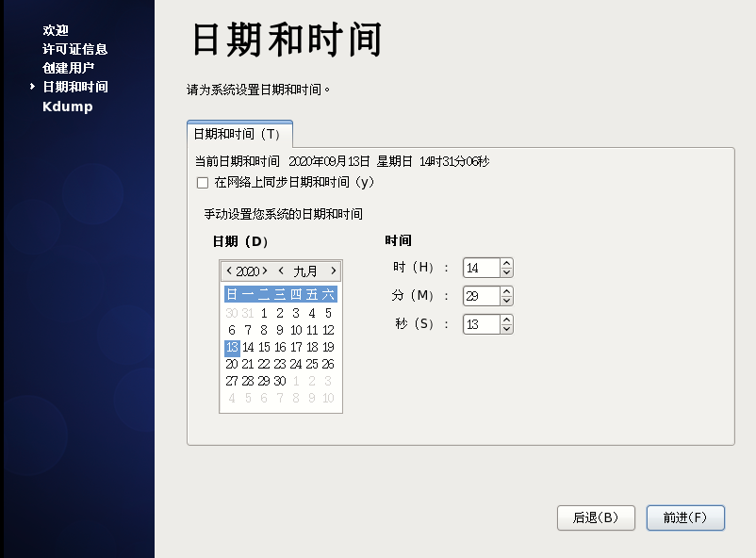The width and height of the screenshot is (756, 558).
Task: Increase the second (秒) spinner value
Action: (x=506, y=320)
